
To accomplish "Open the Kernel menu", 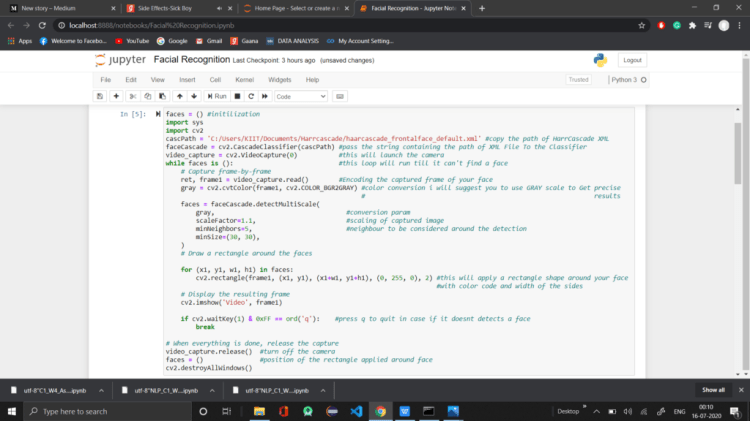I will pyautogui.click(x=244, y=79).
